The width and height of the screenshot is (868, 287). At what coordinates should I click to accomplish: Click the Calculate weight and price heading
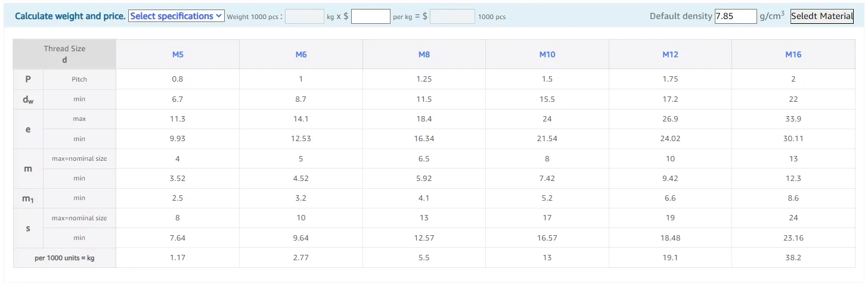click(70, 16)
